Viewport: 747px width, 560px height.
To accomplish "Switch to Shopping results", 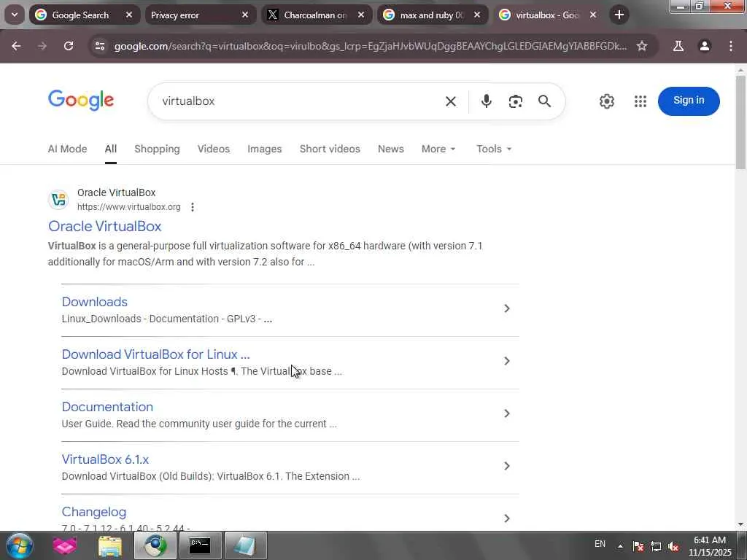I will (158, 149).
